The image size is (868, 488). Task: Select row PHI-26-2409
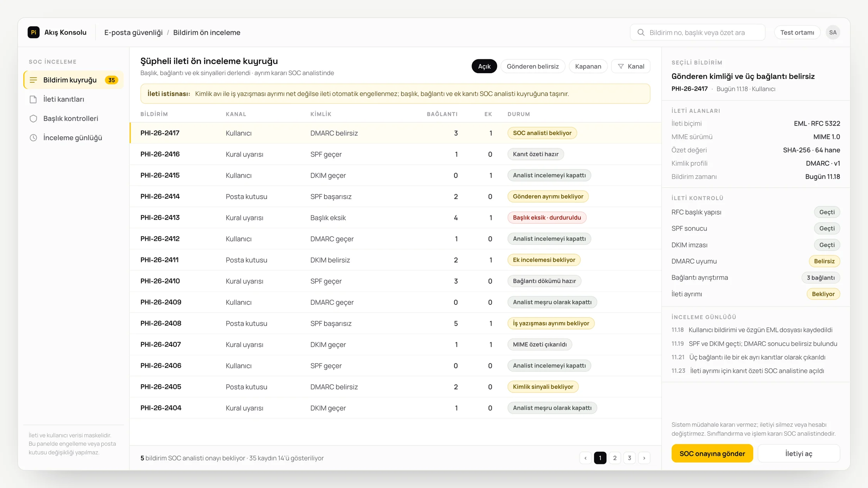(x=396, y=302)
